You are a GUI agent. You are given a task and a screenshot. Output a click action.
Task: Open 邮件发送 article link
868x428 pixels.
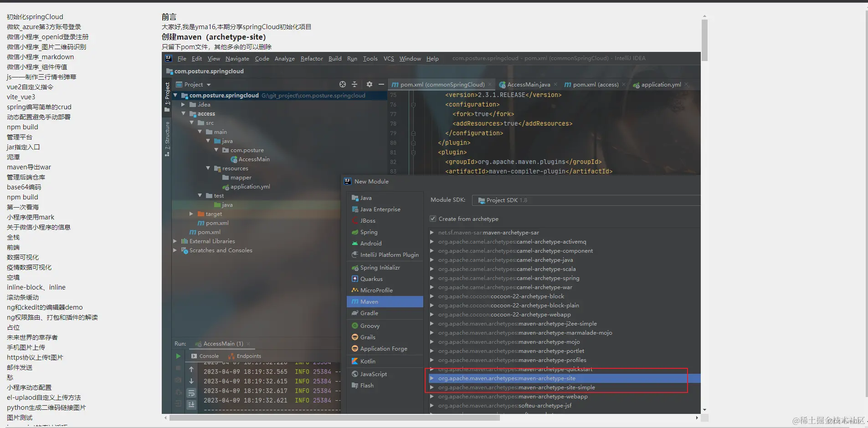coord(20,367)
